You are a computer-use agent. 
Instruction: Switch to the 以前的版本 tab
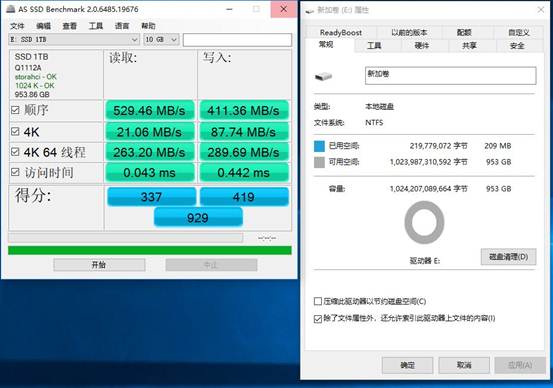point(409,32)
